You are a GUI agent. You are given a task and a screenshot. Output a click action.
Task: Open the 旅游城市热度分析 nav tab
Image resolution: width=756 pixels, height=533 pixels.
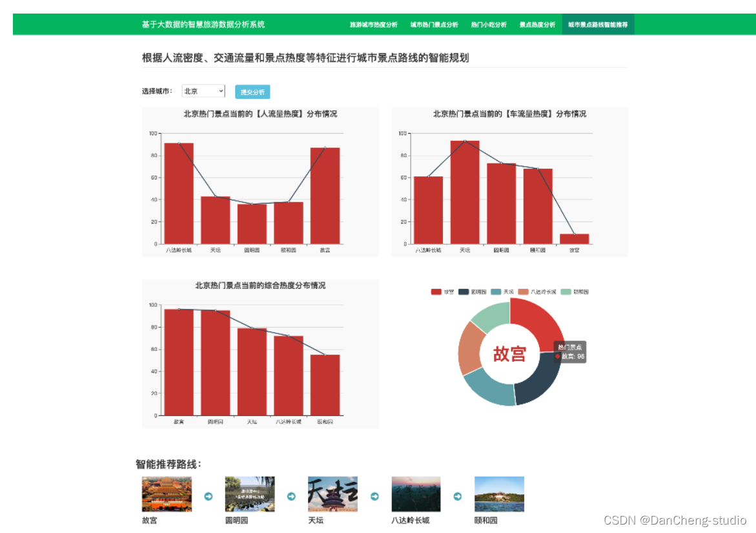[373, 25]
